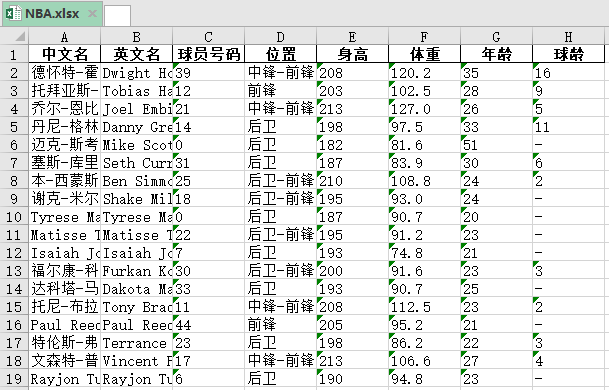This screenshot has width=609, height=390.
Task: Select age cell 35
Action: [496, 73]
